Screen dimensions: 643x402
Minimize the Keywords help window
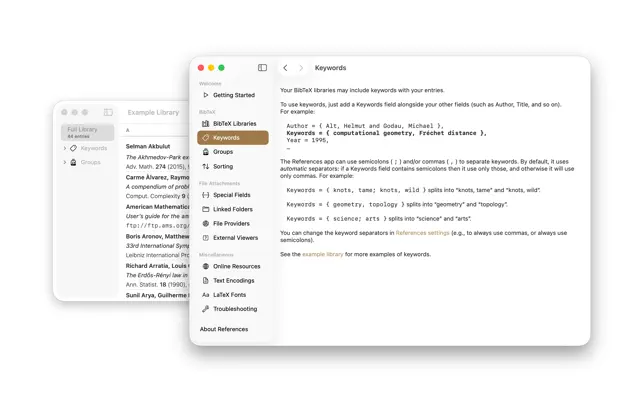click(211, 68)
